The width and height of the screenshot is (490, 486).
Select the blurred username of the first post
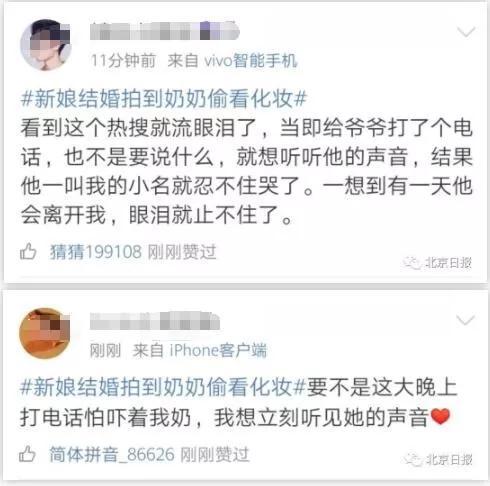pyautogui.click(x=165, y=31)
